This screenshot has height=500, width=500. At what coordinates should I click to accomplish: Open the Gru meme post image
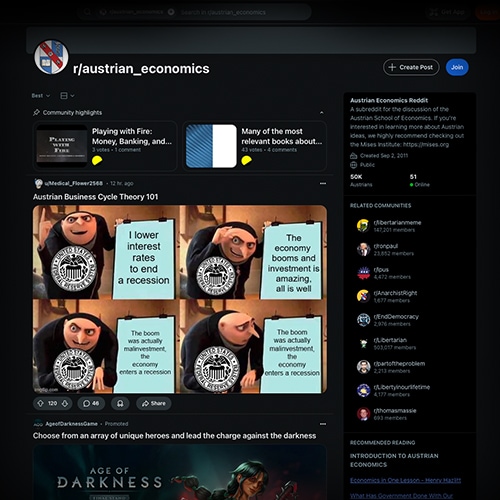(180, 299)
